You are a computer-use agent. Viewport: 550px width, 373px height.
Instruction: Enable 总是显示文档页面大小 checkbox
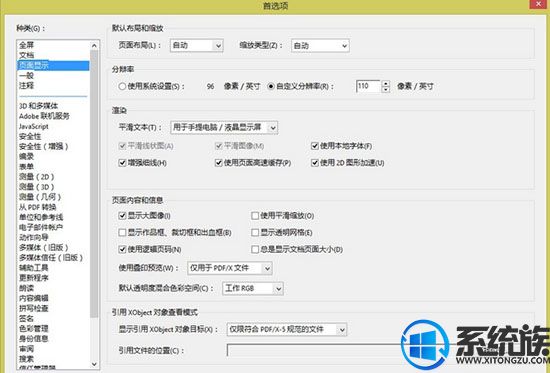coord(255,249)
